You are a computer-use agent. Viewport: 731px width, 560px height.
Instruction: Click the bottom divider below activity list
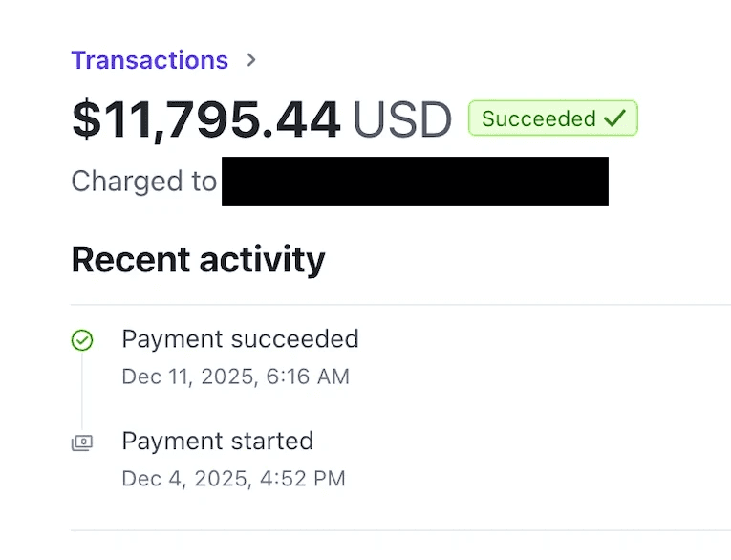(x=401, y=530)
